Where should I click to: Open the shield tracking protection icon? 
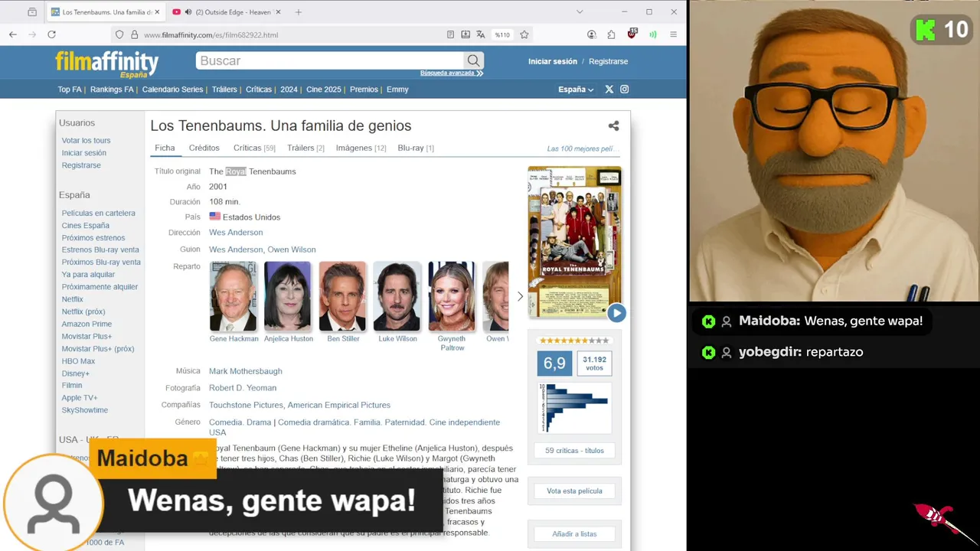point(119,34)
